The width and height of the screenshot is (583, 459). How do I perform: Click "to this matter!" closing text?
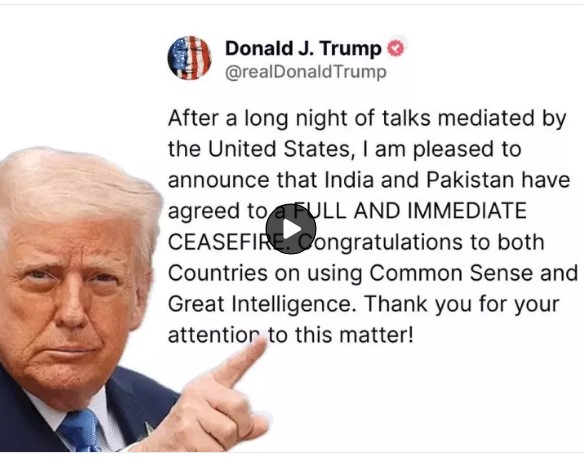[341, 335]
